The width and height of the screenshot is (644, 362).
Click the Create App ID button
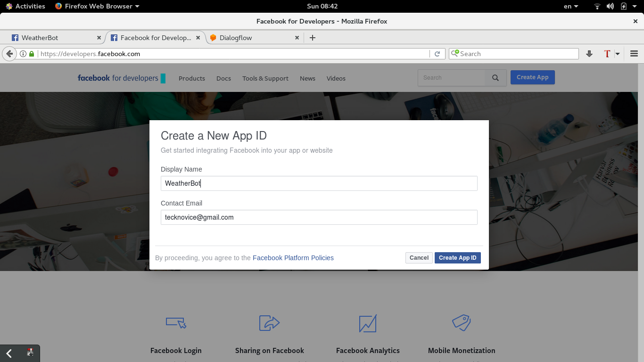pyautogui.click(x=458, y=258)
